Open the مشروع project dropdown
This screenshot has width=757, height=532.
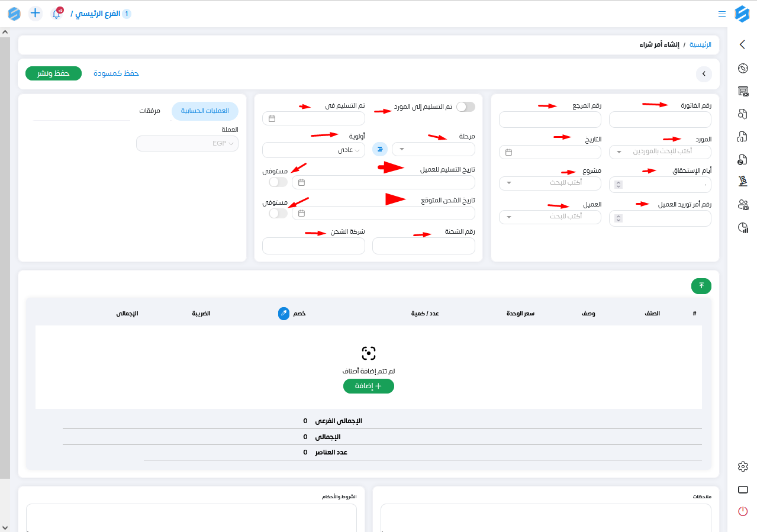550,183
